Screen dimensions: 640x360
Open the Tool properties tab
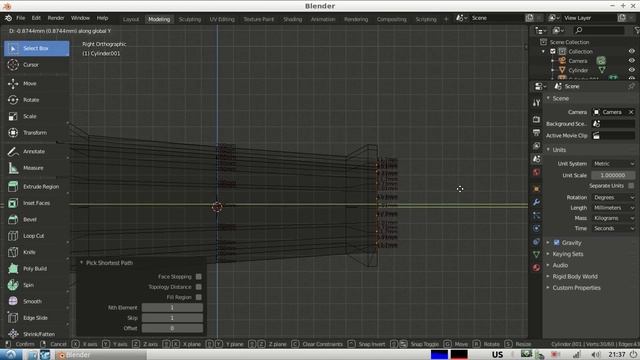click(536, 103)
